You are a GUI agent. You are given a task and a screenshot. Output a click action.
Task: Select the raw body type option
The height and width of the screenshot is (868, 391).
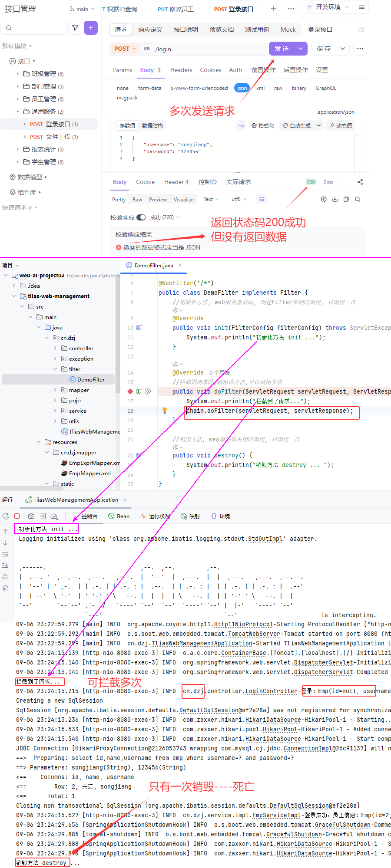point(278,88)
